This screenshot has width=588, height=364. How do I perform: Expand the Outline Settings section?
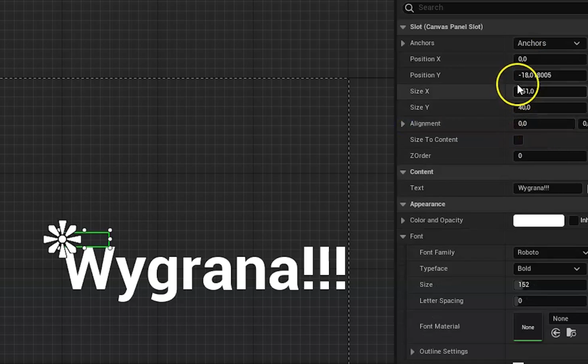tap(412, 351)
